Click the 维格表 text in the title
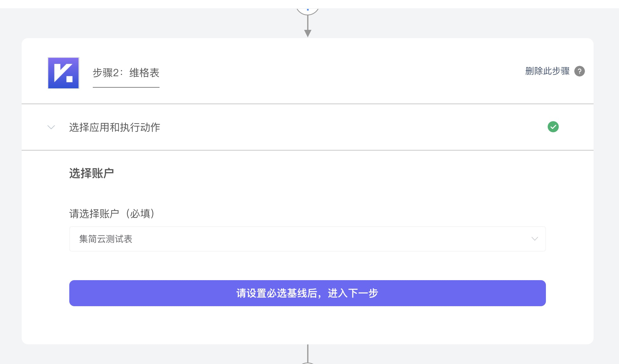619x364 pixels. click(144, 73)
